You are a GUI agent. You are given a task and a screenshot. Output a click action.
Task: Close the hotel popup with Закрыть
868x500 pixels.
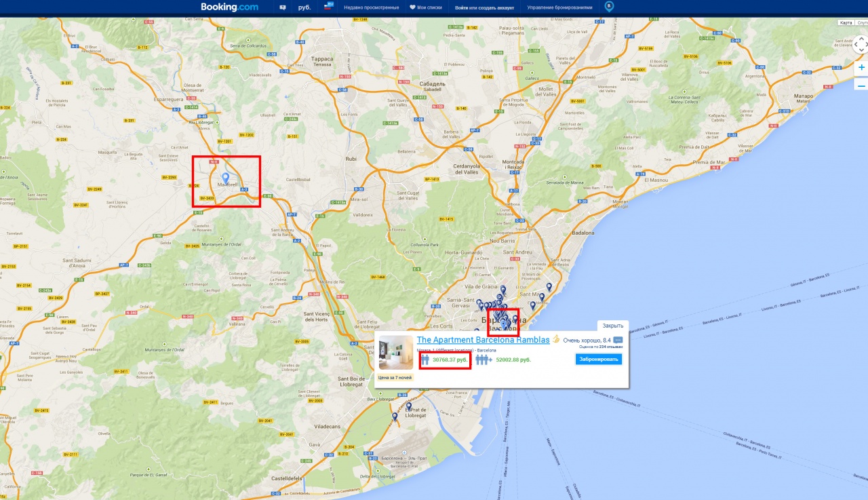[x=612, y=326]
